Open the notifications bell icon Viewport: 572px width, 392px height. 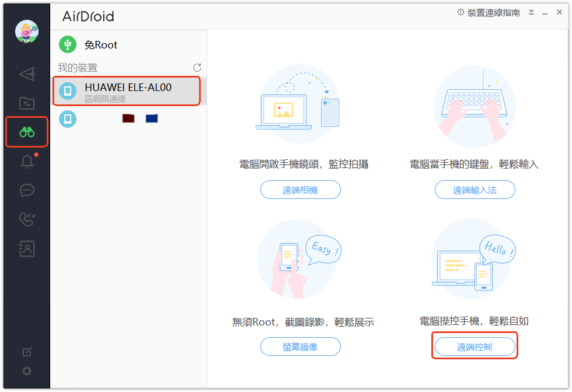pos(27,161)
